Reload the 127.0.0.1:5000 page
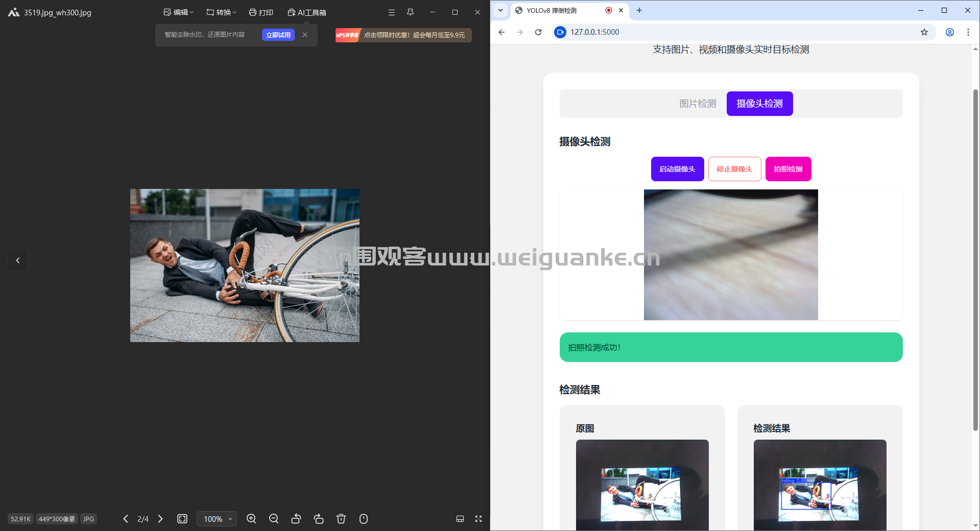Screen dimensions: 980x531 538,32
